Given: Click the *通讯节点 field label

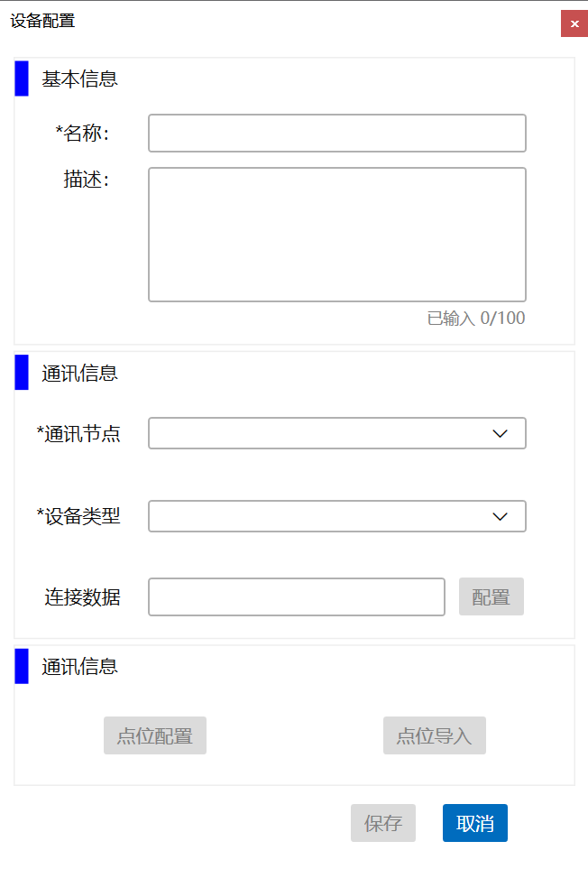Looking at the screenshot, I should (78, 434).
